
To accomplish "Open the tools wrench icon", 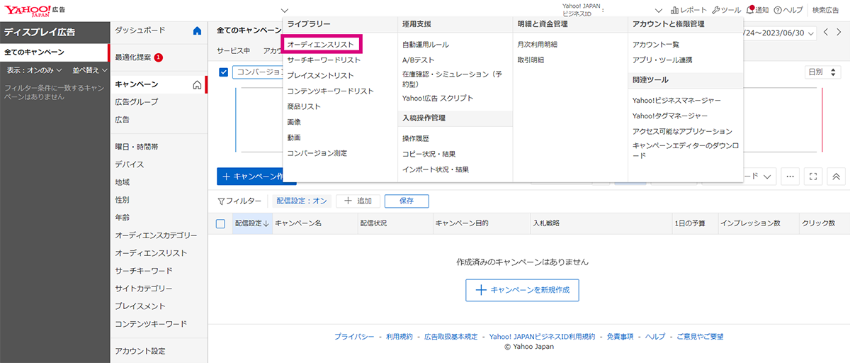I will [x=716, y=10].
